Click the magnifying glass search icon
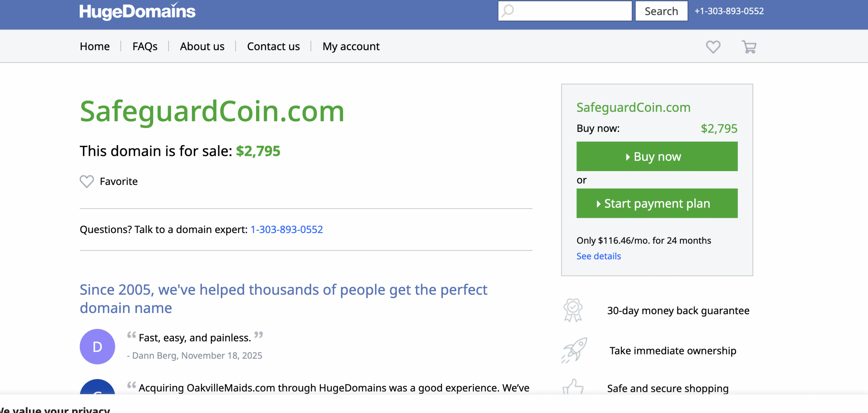Viewport: 868px width, 413px height. pos(507,11)
